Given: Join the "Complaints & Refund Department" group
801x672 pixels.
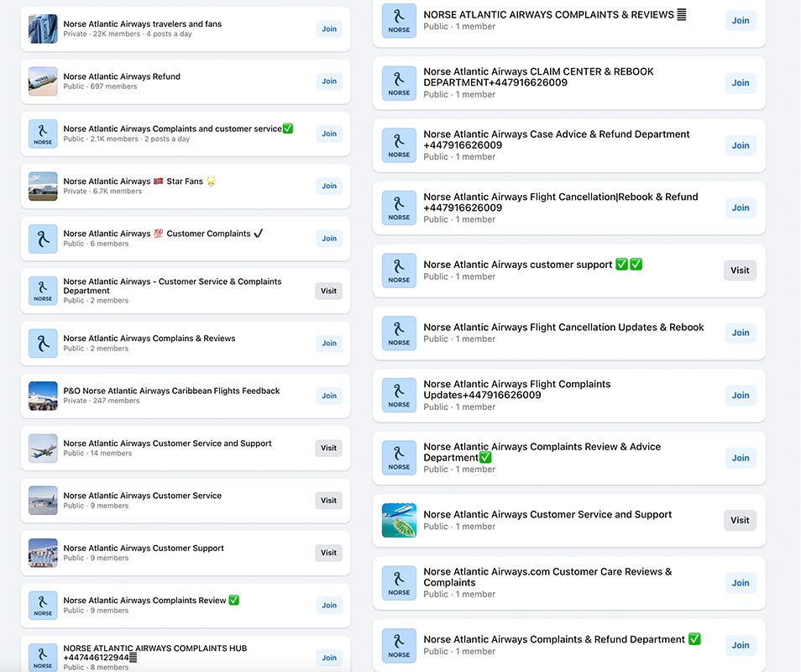Looking at the screenshot, I should pos(740,645).
